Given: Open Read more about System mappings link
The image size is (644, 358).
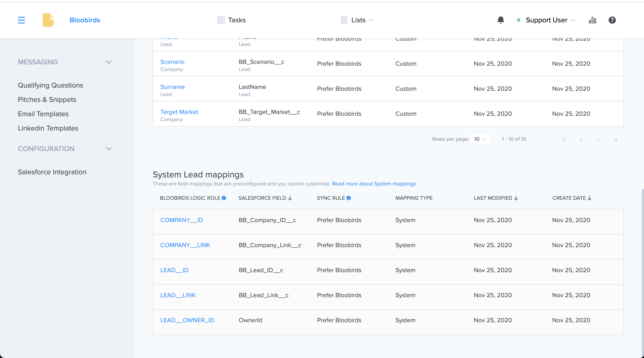Looking at the screenshot, I should point(374,184).
